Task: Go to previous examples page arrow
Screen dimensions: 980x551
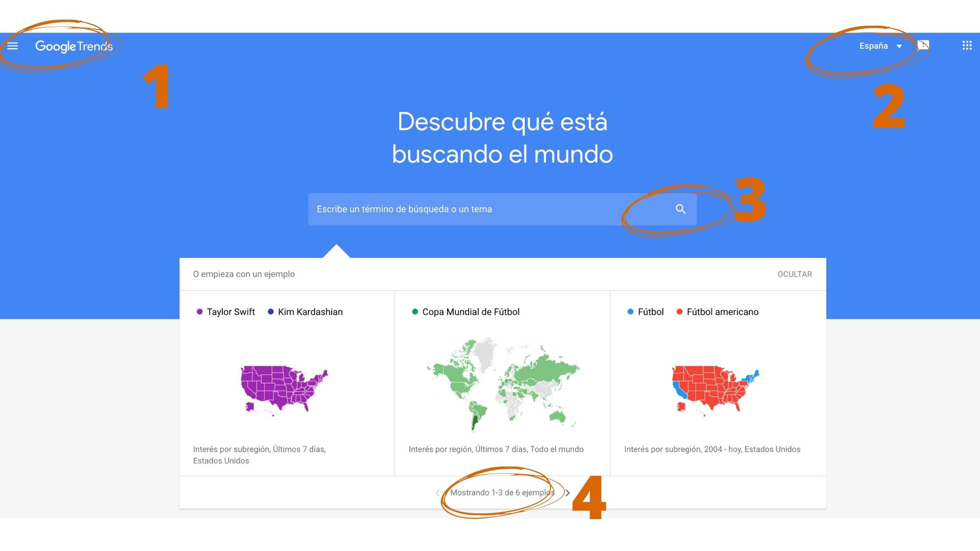Action: pyautogui.click(x=437, y=493)
